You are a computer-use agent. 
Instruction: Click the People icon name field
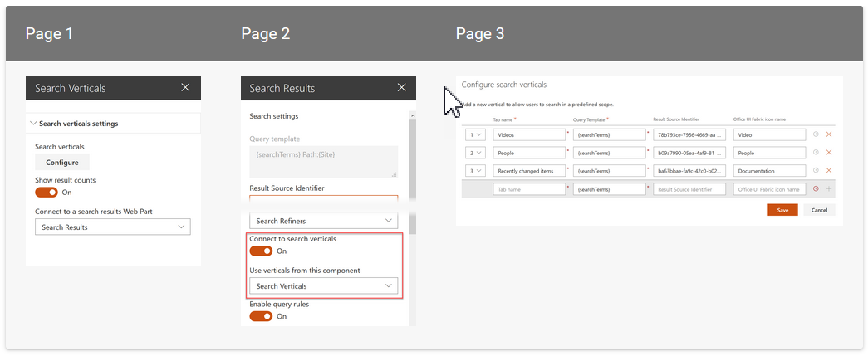[769, 153]
